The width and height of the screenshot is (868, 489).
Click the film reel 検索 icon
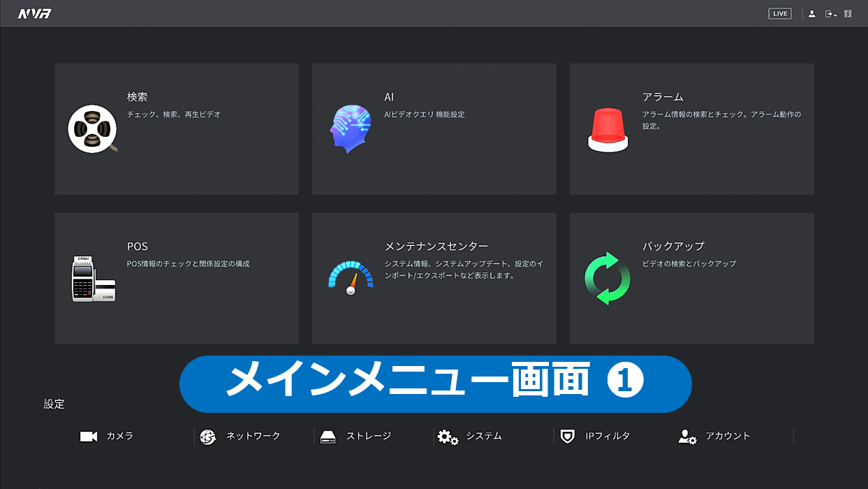point(92,129)
